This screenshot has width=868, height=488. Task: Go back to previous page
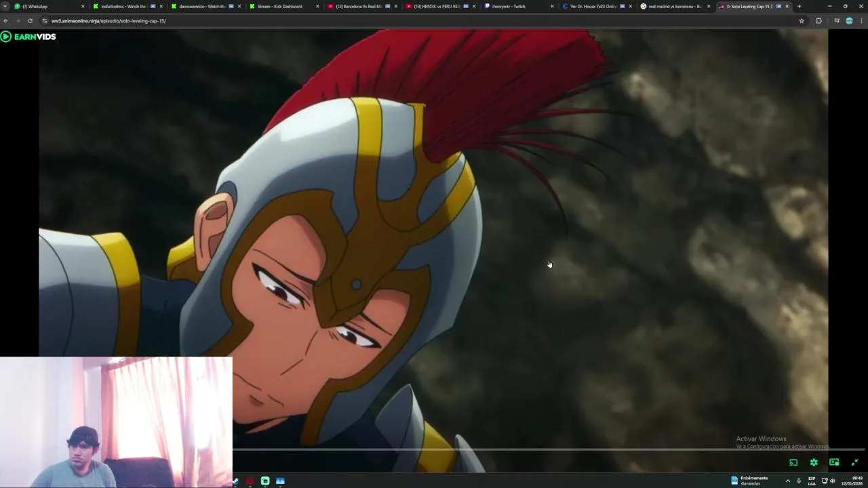pyautogui.click(x=6, y=21)
